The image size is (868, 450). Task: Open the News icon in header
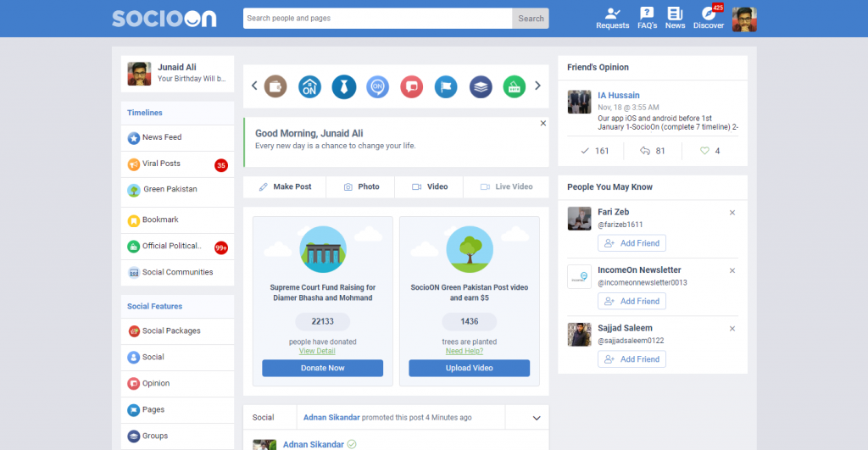(675, 19)
